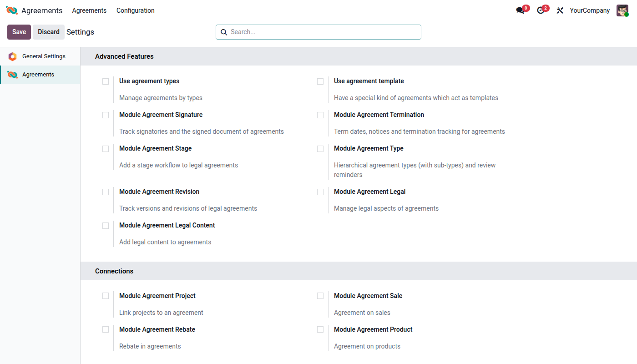Click 'Manage agreements by types' description
This screenshot has height=364, width=637.
pyautogui.click(x=161, y=98)
